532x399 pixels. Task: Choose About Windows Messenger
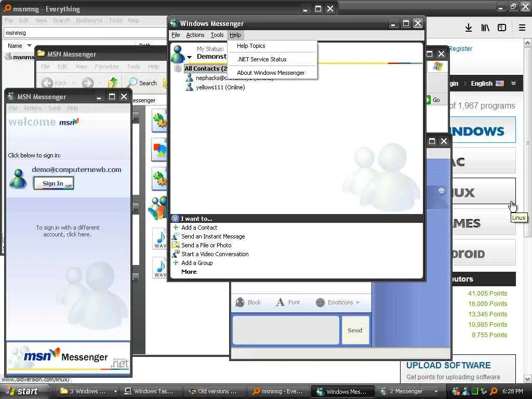pyautogui.click(x=270, y=73)
